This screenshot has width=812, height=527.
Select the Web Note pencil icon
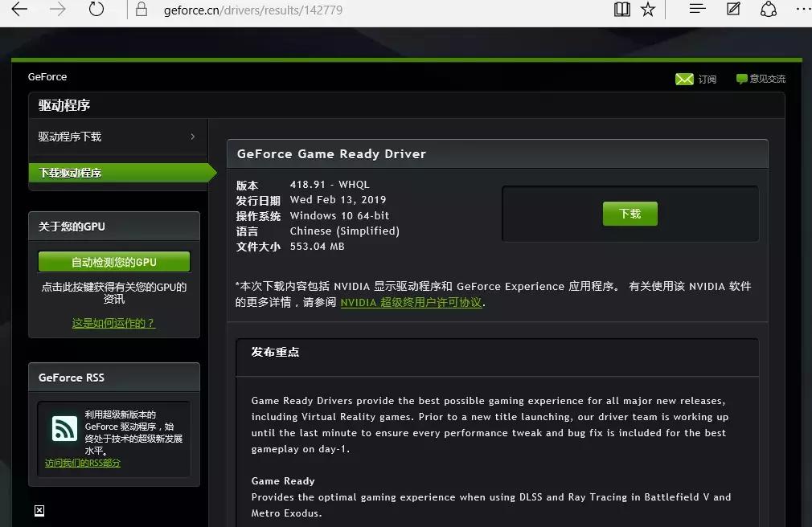point(732,9)
